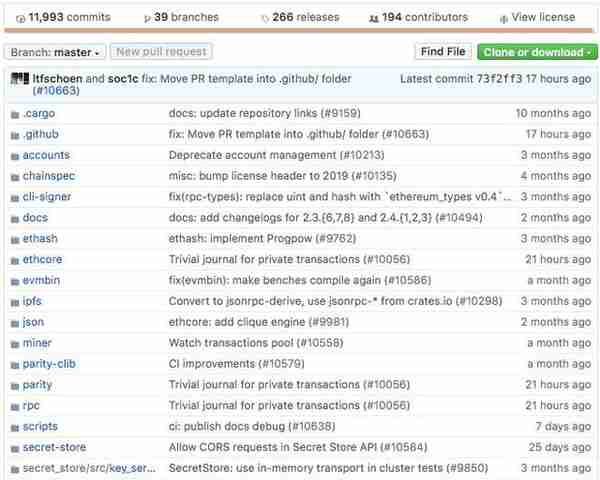
Task: Expand truncated cli-signer commit message ellipsis
Action: pos(507,197)
